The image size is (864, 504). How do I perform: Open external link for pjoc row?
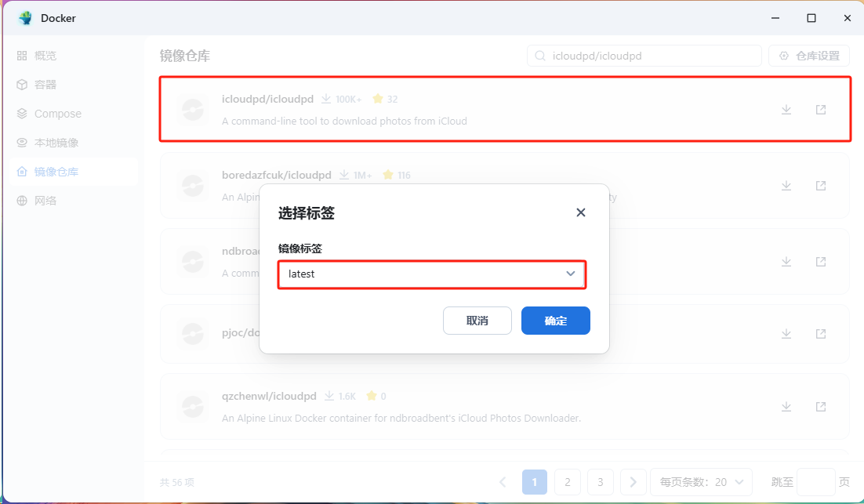click(820, 334)
